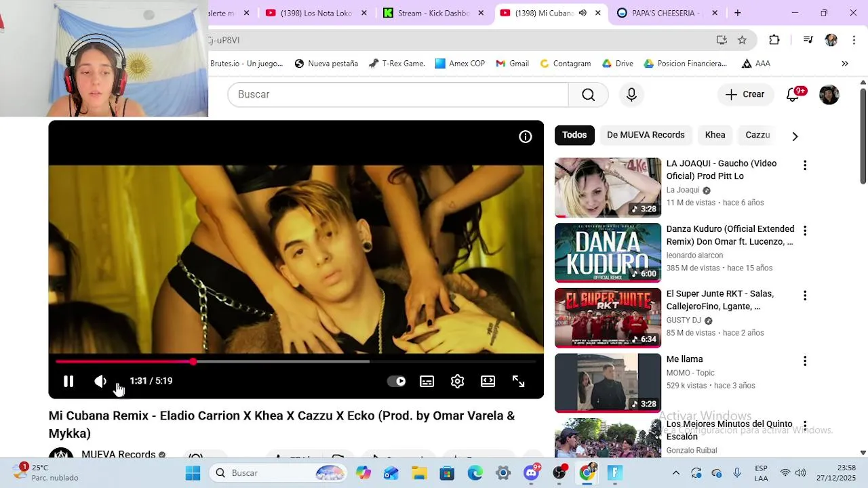
Task: Click the page vertical scrollbar
Action: [x=863, y=136]
